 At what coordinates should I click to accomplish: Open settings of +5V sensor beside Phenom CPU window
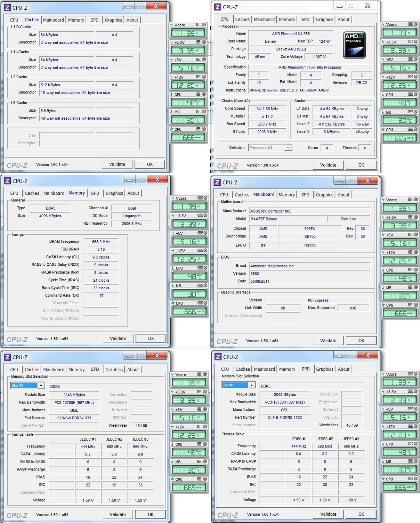pos(410,59)
